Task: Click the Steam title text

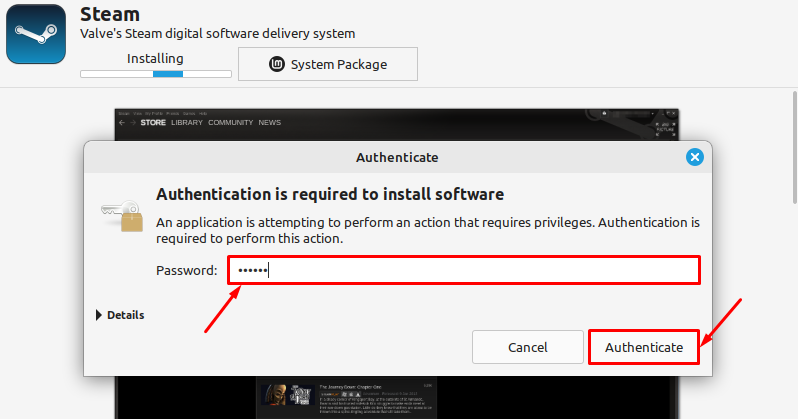Action: coord(110,14)
